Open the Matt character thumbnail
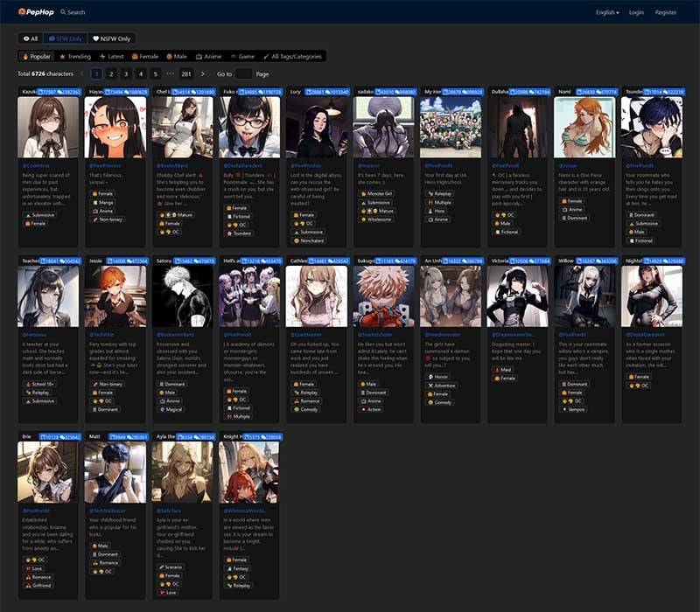 point(115,472)
